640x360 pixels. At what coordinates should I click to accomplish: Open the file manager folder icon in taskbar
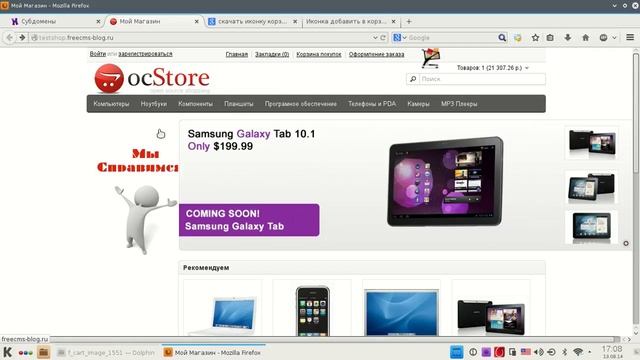[x=43, y=352]
